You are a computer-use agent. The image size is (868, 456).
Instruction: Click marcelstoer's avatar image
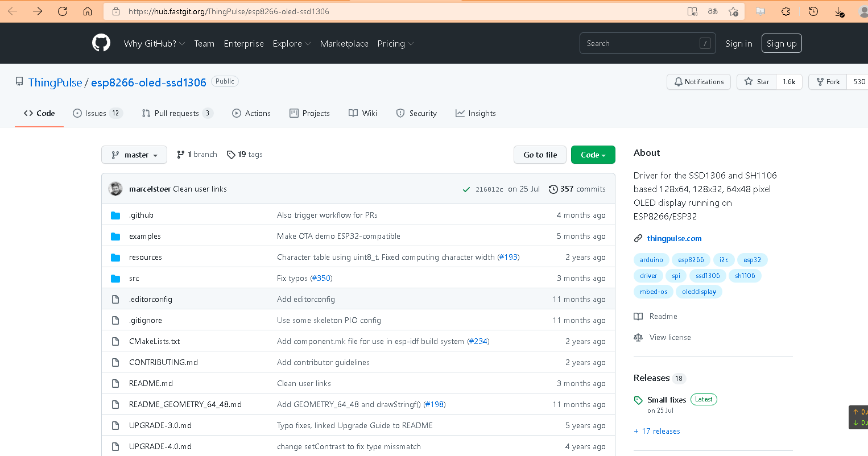[x=115, y=189]
